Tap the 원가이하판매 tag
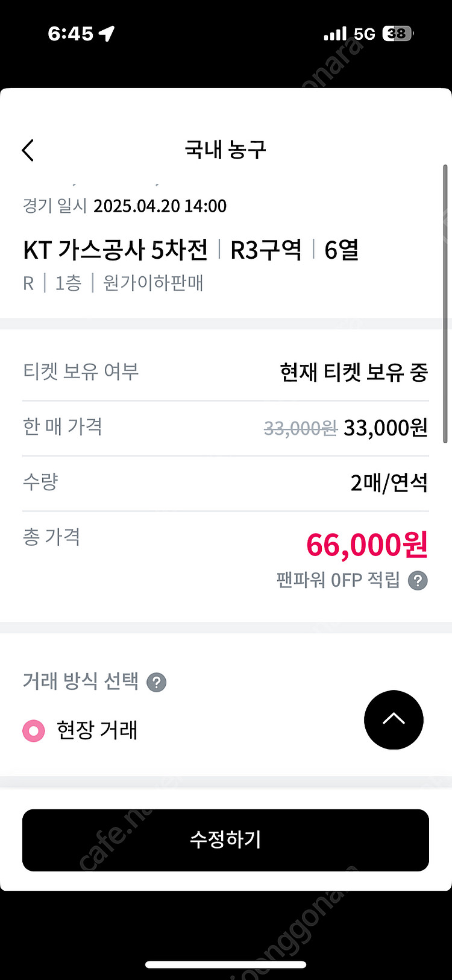Viewport: 452px width, 980px height. point(153,283)
